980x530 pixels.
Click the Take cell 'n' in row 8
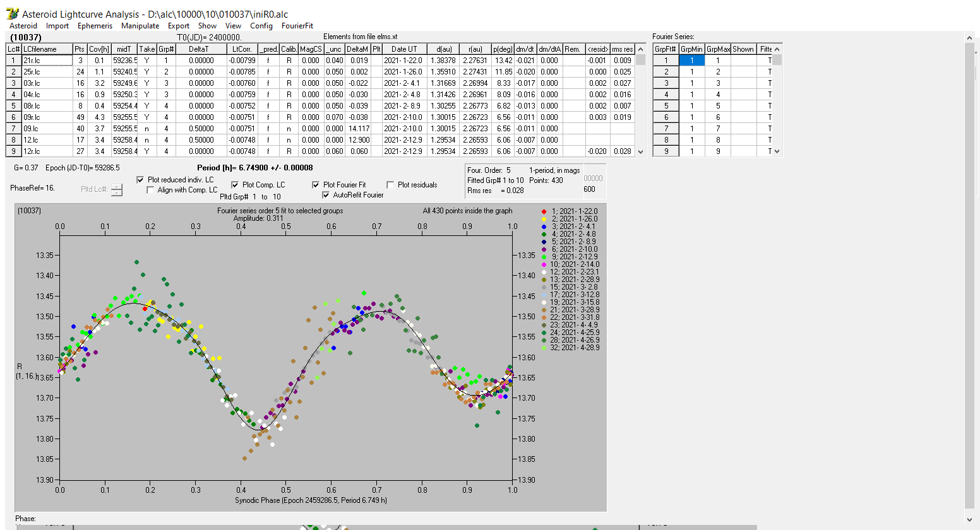pos(146,140)
